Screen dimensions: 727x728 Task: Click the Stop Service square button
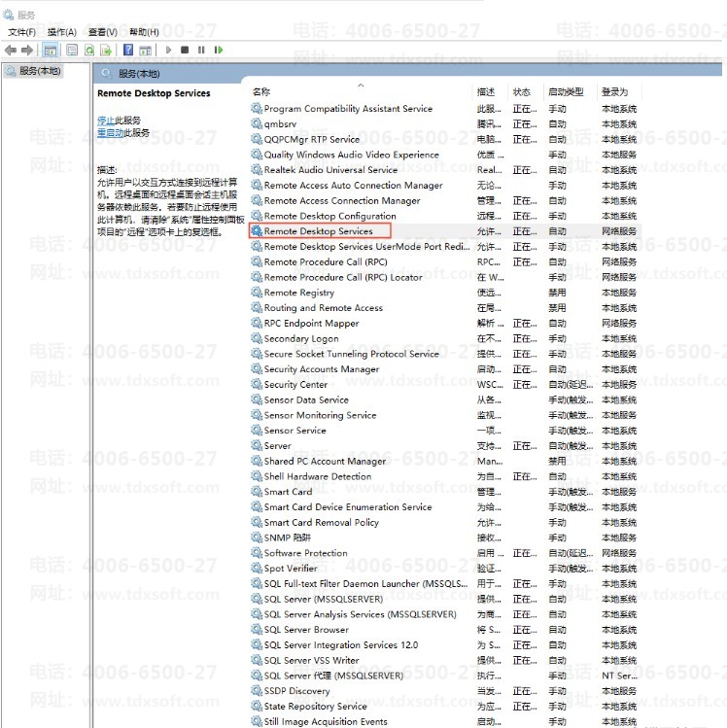click(x=185, y=50)
